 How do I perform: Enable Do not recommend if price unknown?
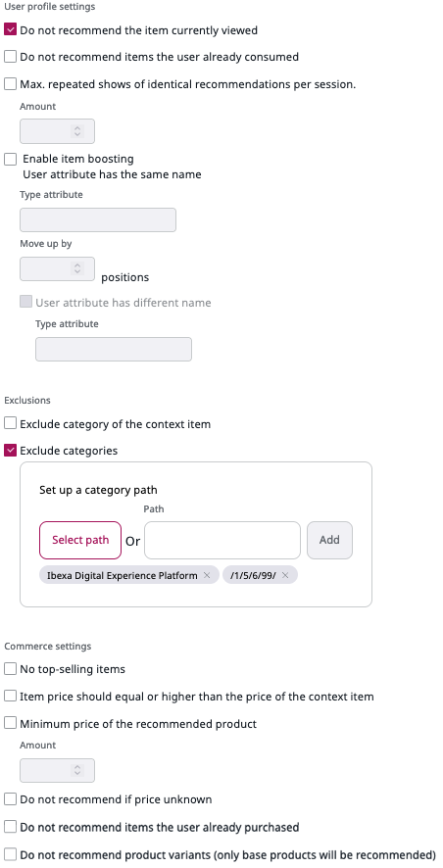10,798
